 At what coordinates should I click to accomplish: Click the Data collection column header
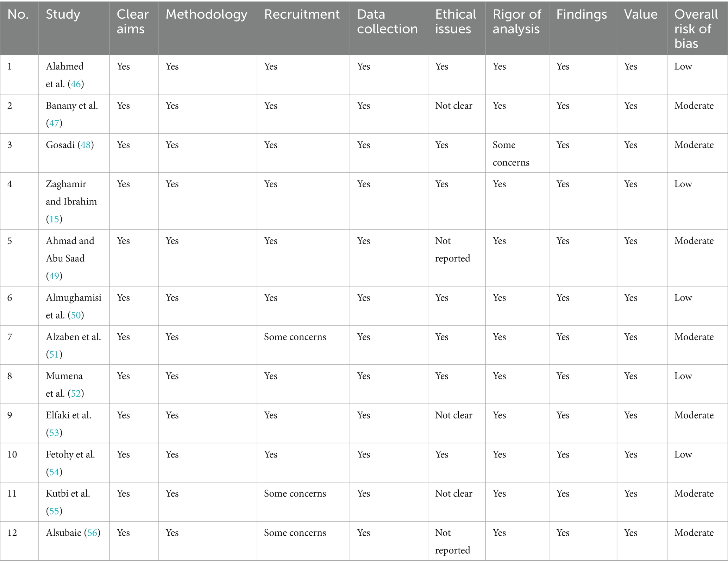coord(387,21)
